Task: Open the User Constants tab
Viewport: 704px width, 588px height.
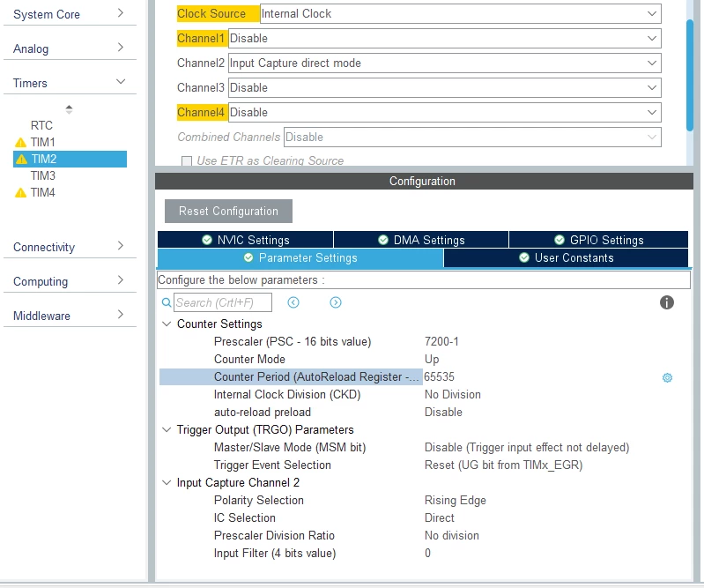Action: click(566, 257)
